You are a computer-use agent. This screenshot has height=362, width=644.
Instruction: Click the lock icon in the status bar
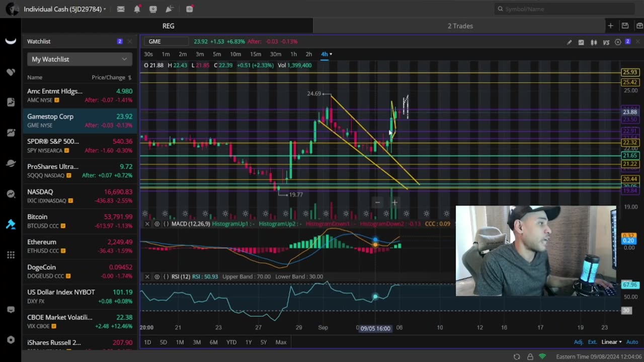pos(530,356)
